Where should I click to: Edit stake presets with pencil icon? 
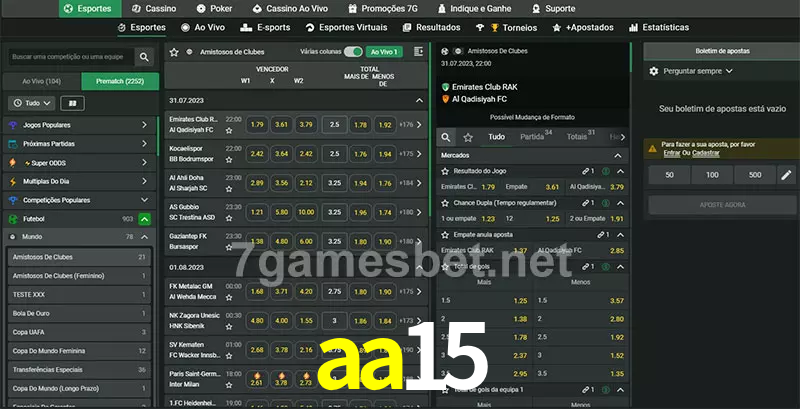(786, 175)
